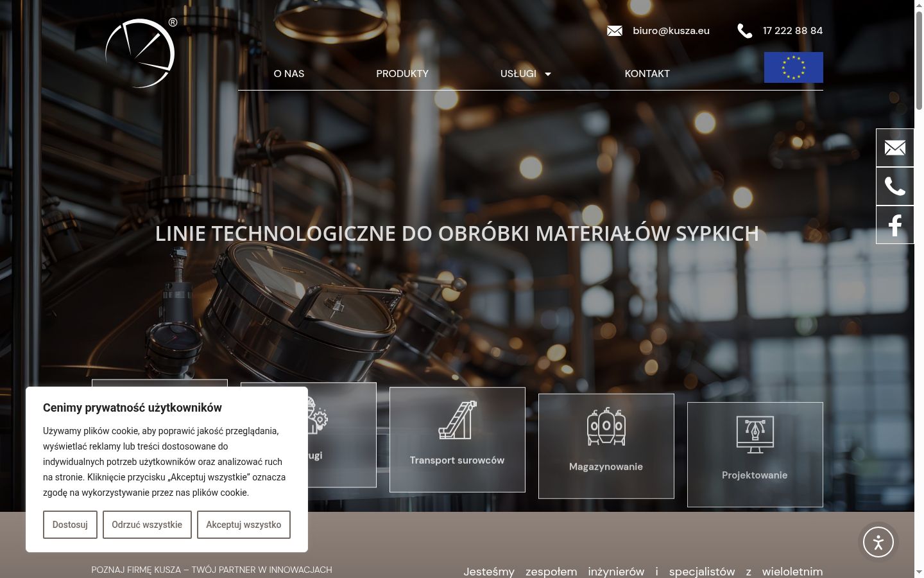Open the USŁUGI menu item
The height and width of the screenshot is (578, 924).
(518, 74)
